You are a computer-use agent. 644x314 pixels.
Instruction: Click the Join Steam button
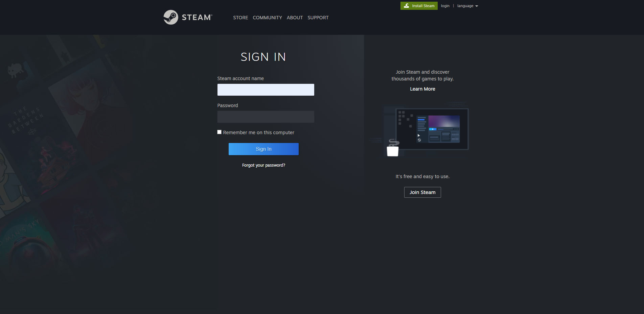[422, 192]
